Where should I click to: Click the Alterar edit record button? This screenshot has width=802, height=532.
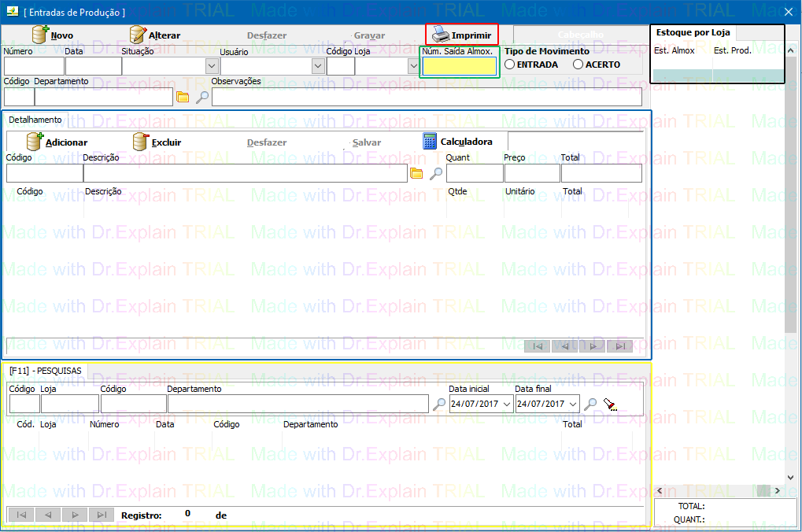[x=155, y=35]
